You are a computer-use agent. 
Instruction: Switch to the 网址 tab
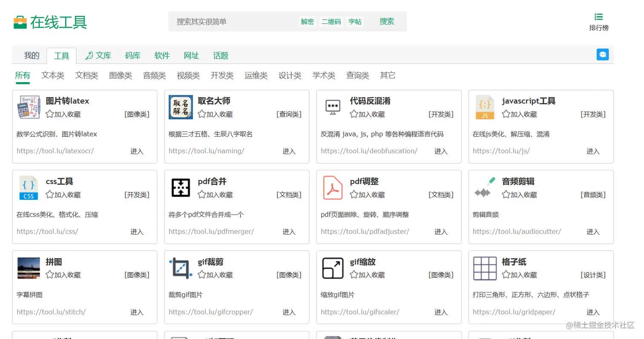point(192,55)
